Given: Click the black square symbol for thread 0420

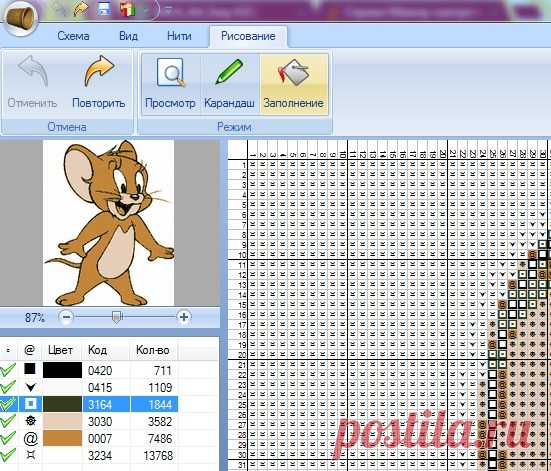Looking at the screenshot, I should click(x=30, y=369).
